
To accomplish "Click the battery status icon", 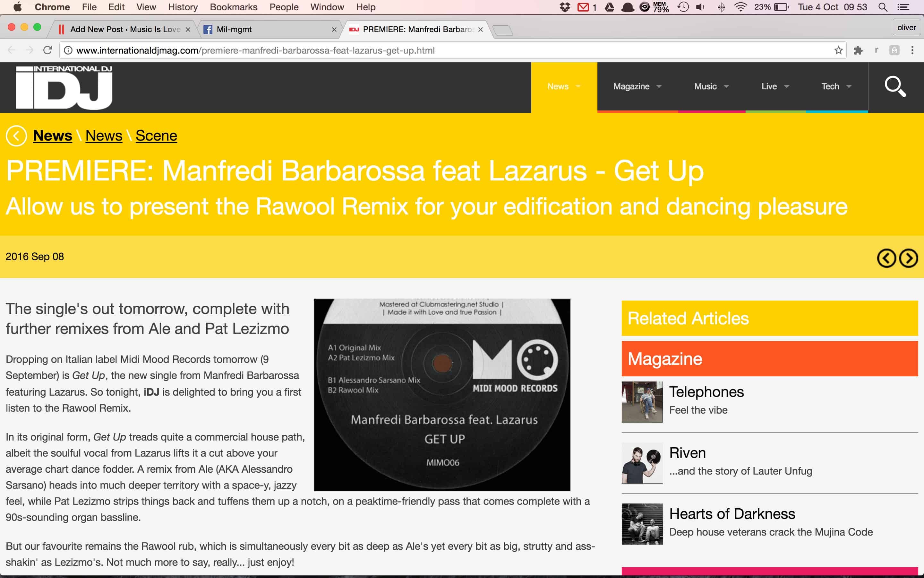I will 781,7.
